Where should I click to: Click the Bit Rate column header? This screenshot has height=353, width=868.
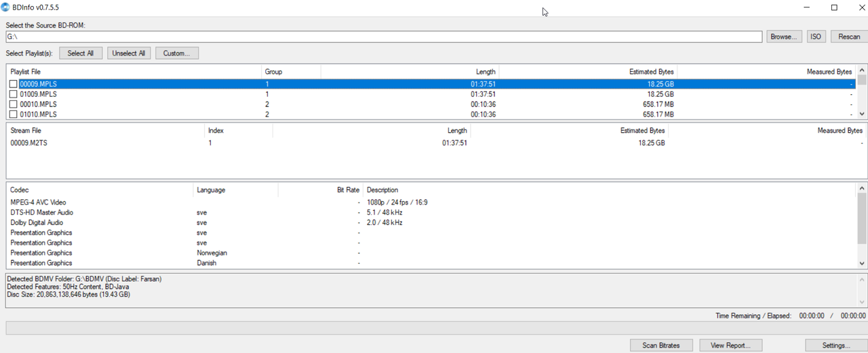tap(321, 190)
